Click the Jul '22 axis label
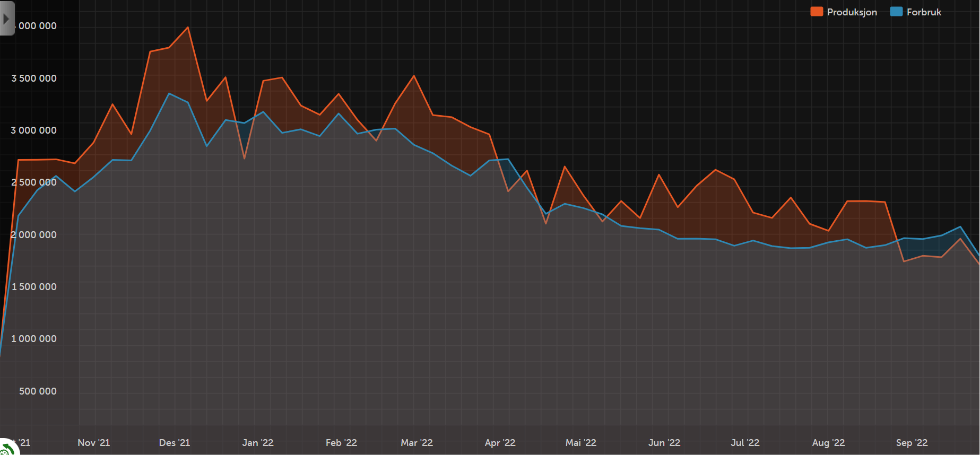 click(745, 442)
